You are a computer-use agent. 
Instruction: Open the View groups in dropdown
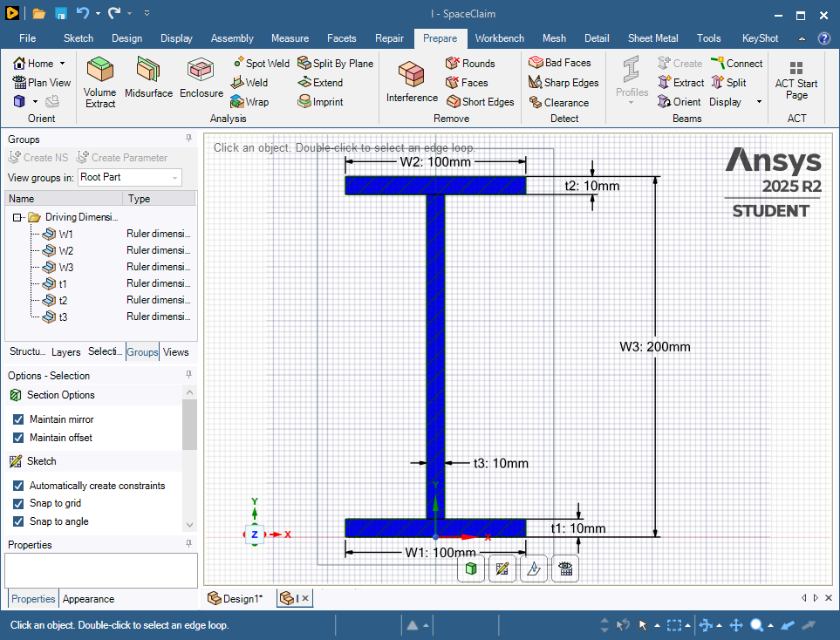point(129,177)
